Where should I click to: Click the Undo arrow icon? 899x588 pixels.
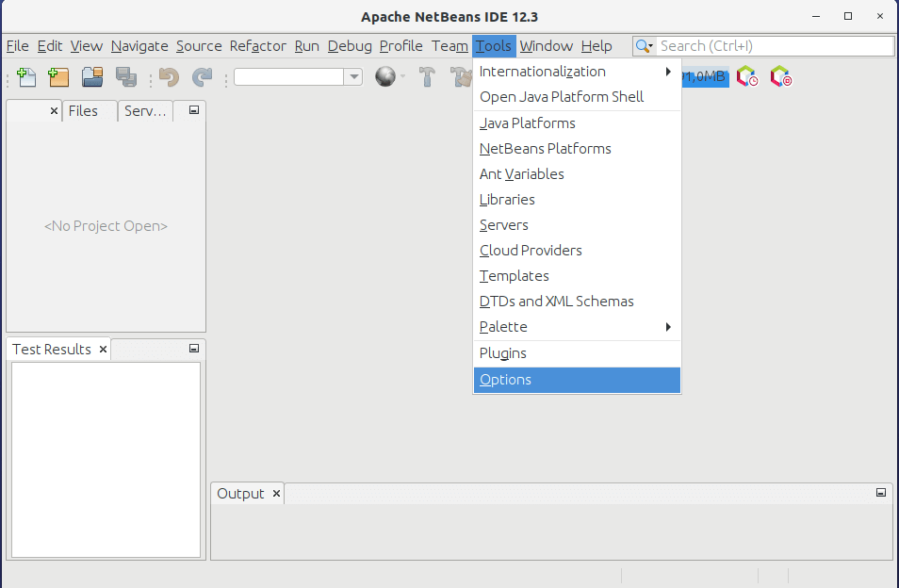[169, 76]
